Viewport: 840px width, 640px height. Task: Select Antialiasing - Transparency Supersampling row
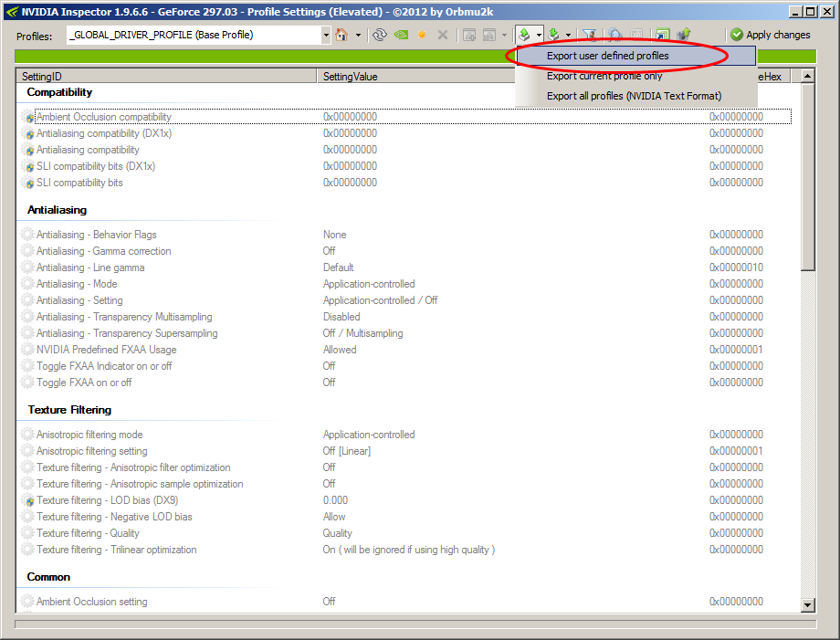point(405,333)
